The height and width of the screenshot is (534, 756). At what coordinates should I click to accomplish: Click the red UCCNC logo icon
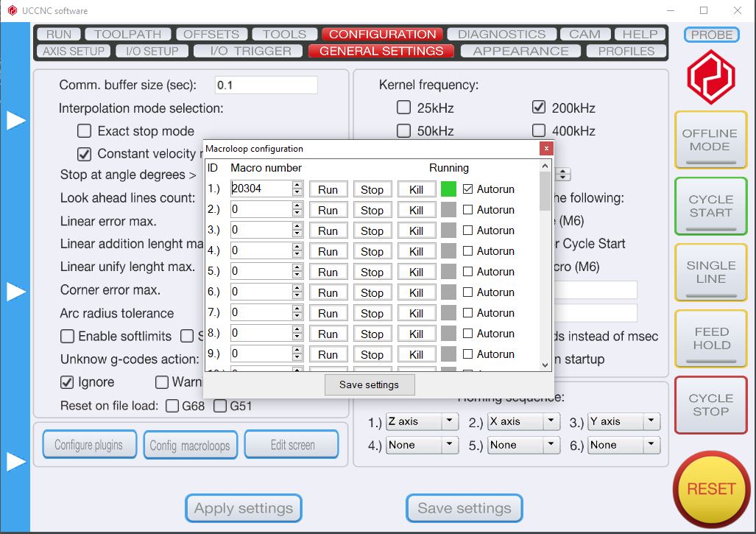pyautogui.click(x=711, y=77)
